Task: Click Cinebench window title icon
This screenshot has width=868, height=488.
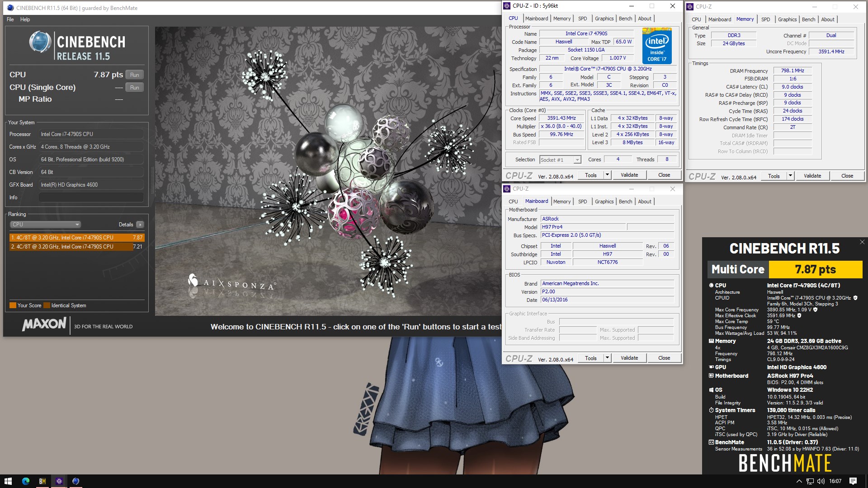Action: coord(10,8)
